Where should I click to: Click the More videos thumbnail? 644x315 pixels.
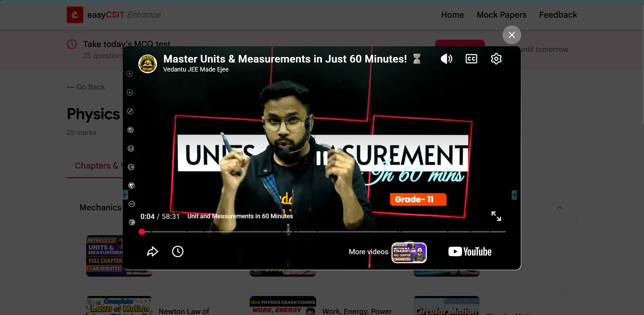(409, 252)
